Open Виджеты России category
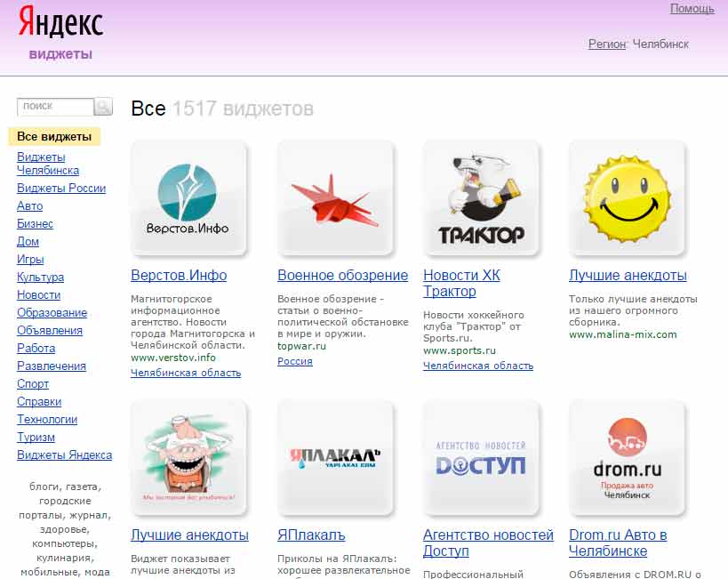Viewport: 728px width, 579px height. pos(61,189)
